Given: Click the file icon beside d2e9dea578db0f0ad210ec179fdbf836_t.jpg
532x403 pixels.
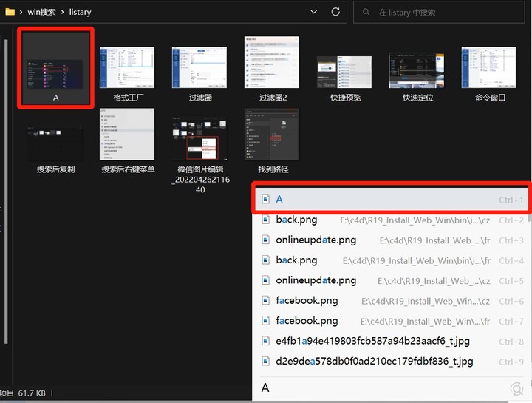Looking at the screenshot, I should 266,362.
